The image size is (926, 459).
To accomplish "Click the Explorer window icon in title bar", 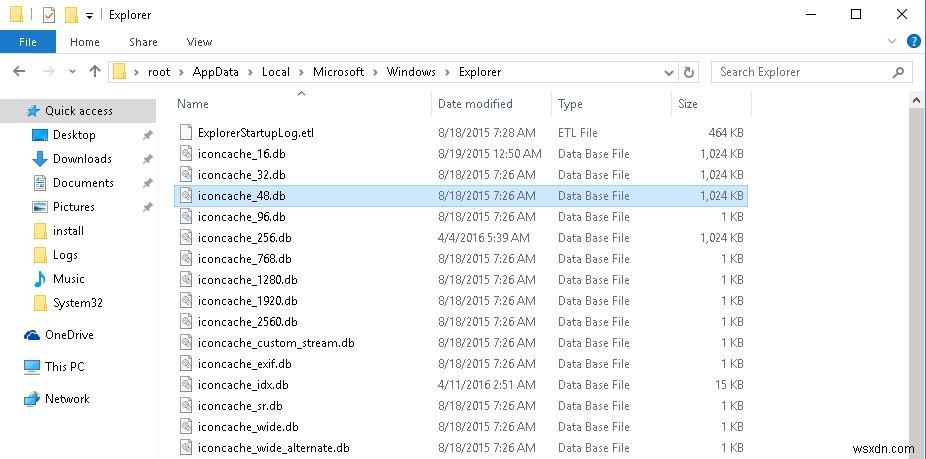I will pyautogui.click(x=16, y=15).
